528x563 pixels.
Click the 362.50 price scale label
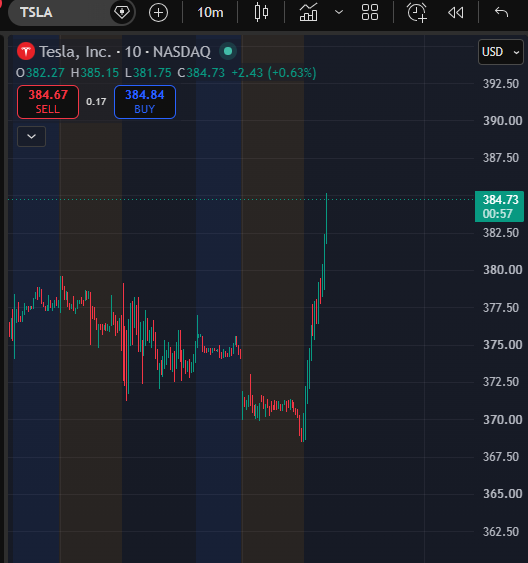(501, 531)
